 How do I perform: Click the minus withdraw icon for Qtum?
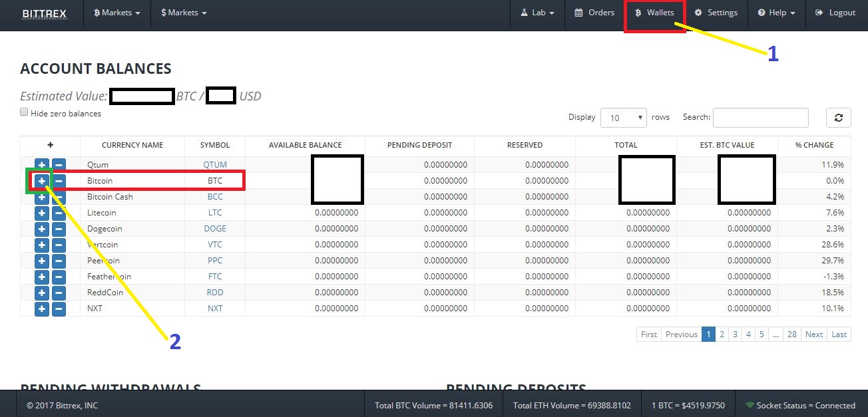59,165
